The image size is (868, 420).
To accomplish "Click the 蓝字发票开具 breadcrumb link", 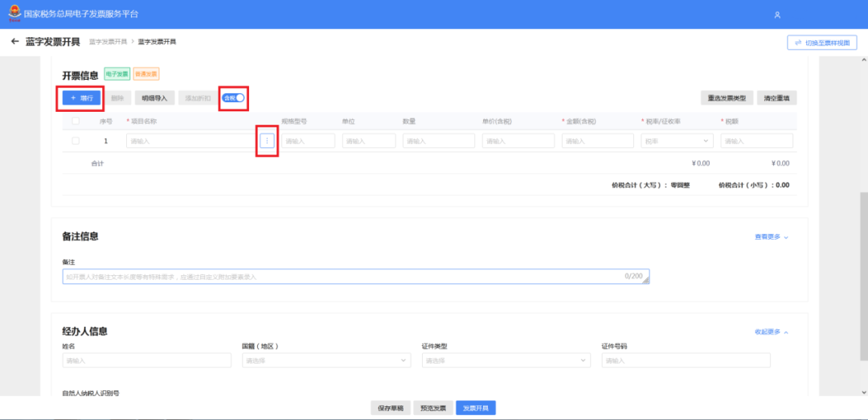I will click(108, 42).
